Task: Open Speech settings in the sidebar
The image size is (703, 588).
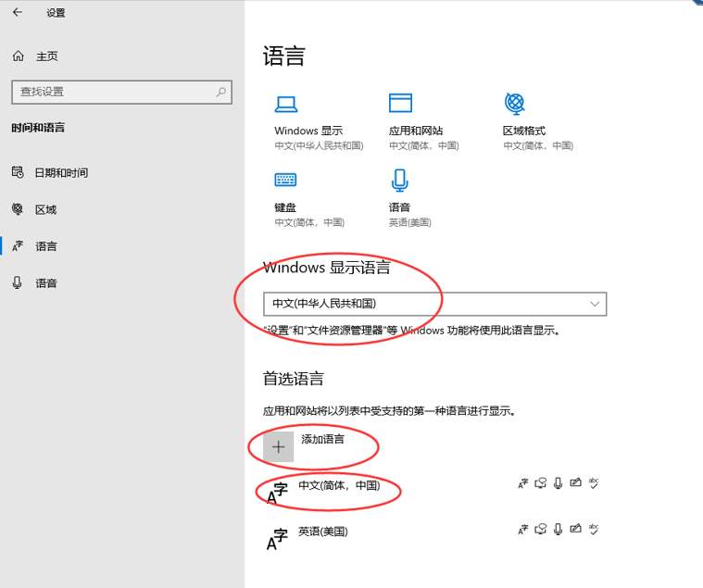Action: pyautogui.click(x=45, y=283)
